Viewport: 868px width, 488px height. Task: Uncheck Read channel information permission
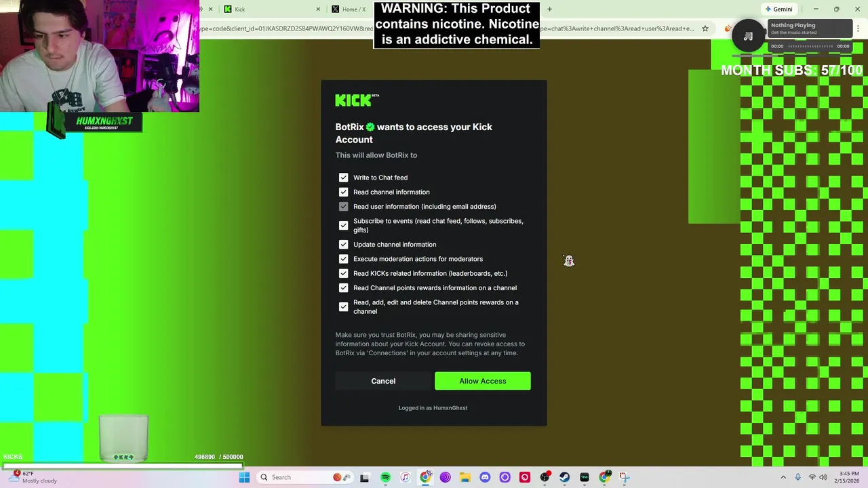pos(343,192)
